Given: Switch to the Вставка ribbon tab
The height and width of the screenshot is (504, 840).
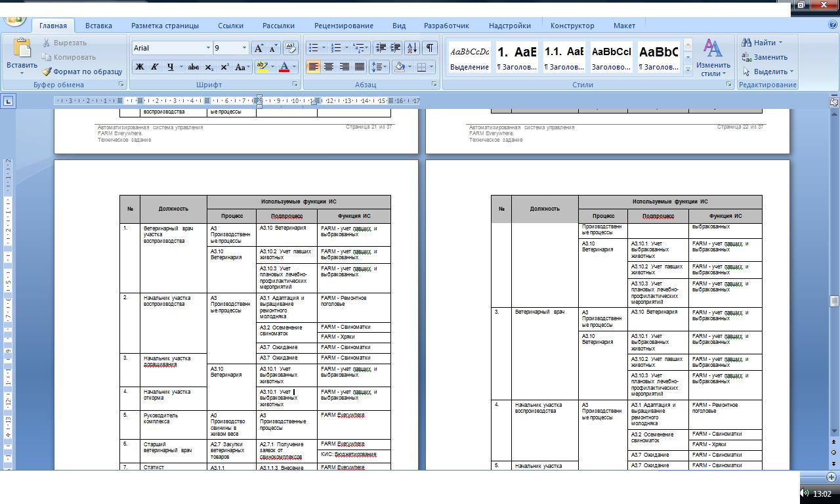Looking at the screenshot, I should [x=98, y=26].
